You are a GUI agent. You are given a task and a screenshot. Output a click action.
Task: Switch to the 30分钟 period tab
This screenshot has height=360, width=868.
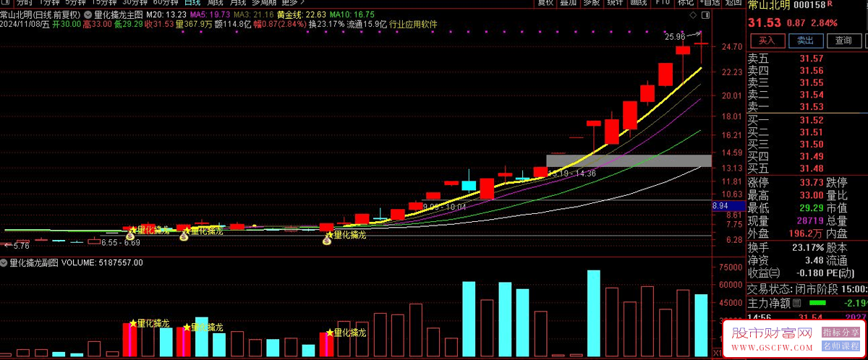pyautogui.click(x=135, y=2)
